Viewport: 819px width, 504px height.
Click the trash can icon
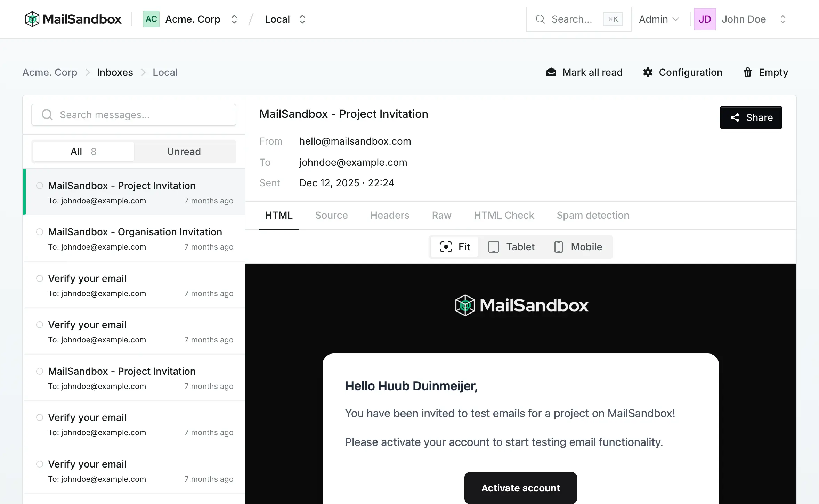coord(748,72)
